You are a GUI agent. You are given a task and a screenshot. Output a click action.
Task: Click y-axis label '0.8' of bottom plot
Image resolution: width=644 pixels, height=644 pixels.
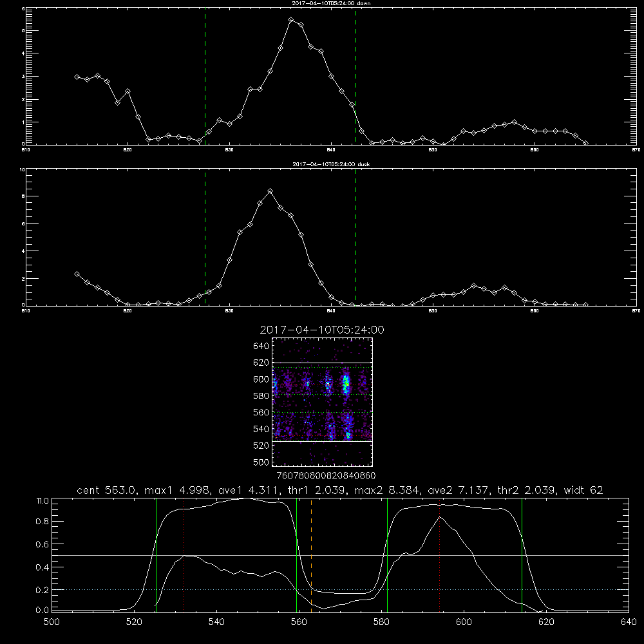43,522
